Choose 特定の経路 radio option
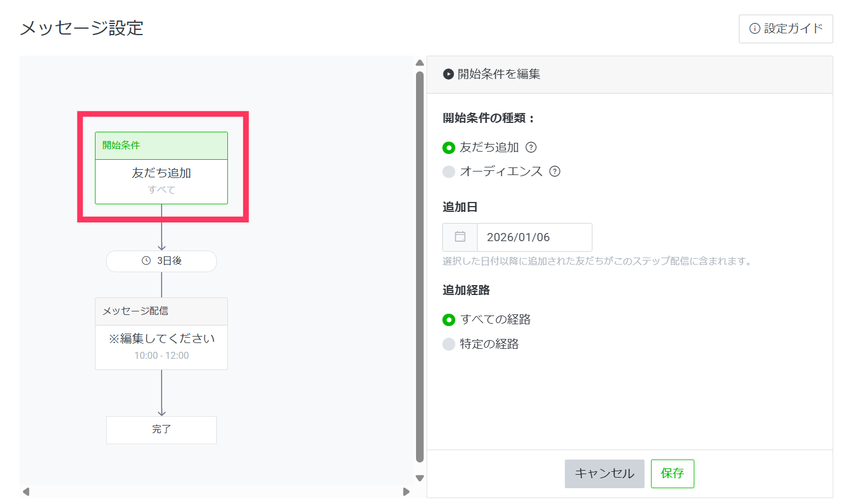The image size is (842, 504). (449, 344)
